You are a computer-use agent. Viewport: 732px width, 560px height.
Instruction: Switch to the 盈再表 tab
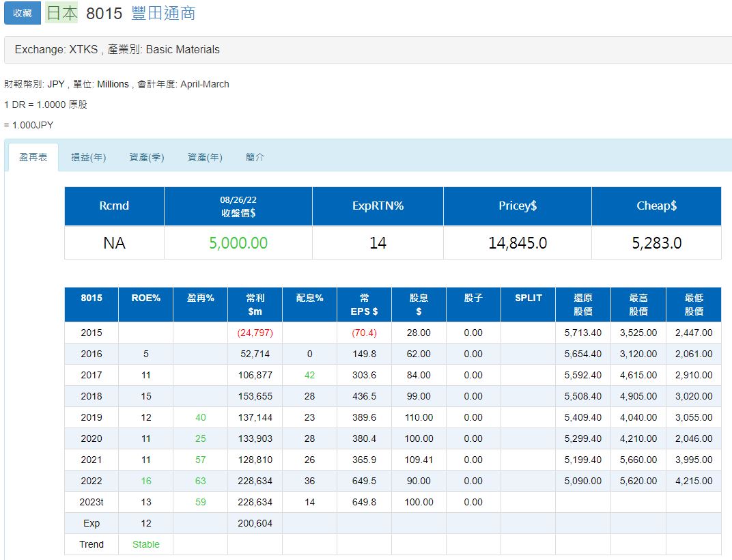coord(33,157)
